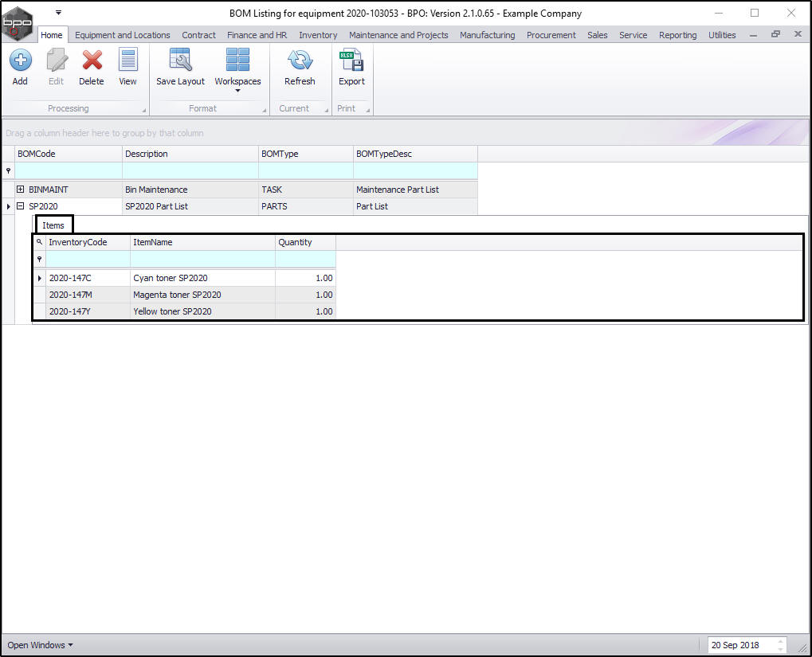
Task: Sort by BOMTypeDesc column header
Action: tap(415, 154)
